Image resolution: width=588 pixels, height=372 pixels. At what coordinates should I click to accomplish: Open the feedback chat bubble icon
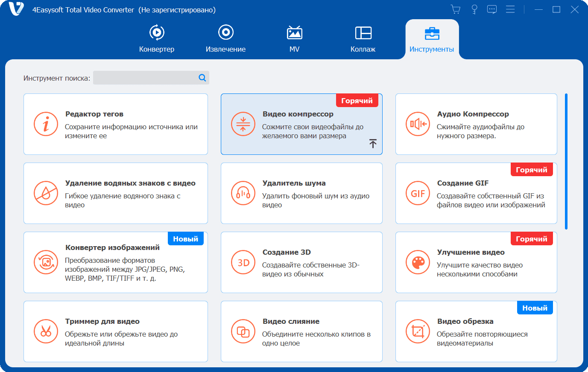click(x=492, y=9)
